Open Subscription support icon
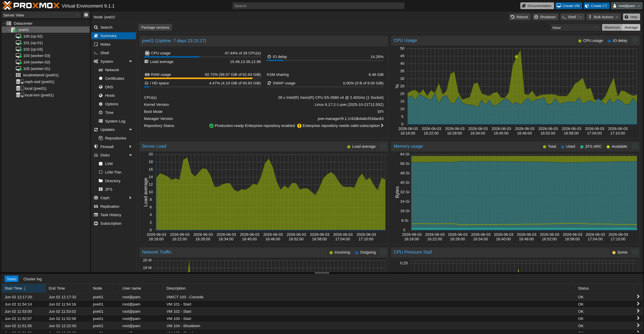This screenshot has height=334, width=644. [96, 223]
